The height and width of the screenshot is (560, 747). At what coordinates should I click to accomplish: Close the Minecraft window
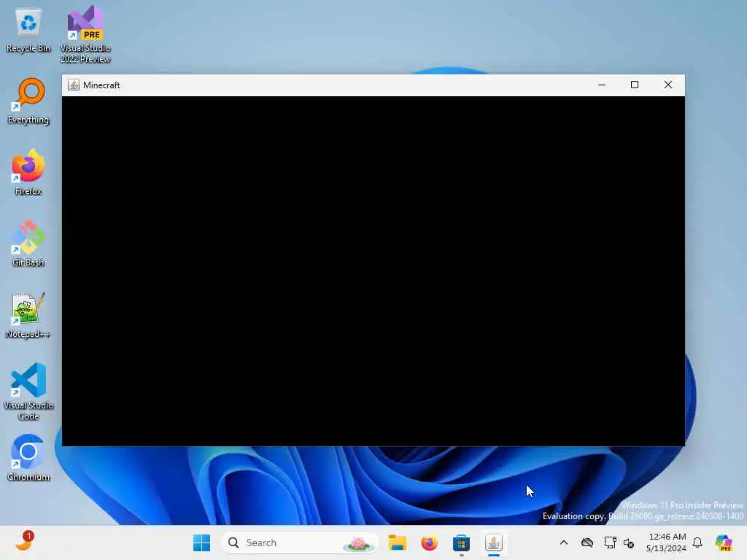pyautogui.click(x=668, y=85)
